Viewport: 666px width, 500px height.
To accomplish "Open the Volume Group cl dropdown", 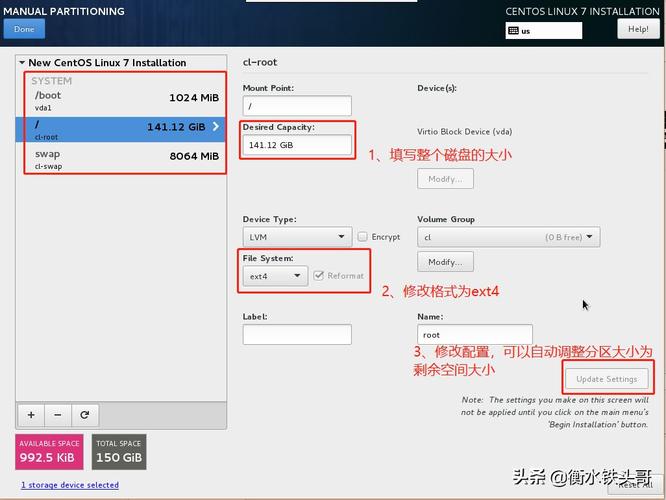I will (x=508, y=237).
